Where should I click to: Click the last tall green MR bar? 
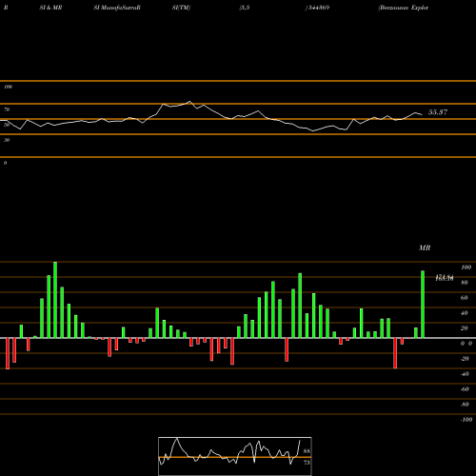[423, 305]
